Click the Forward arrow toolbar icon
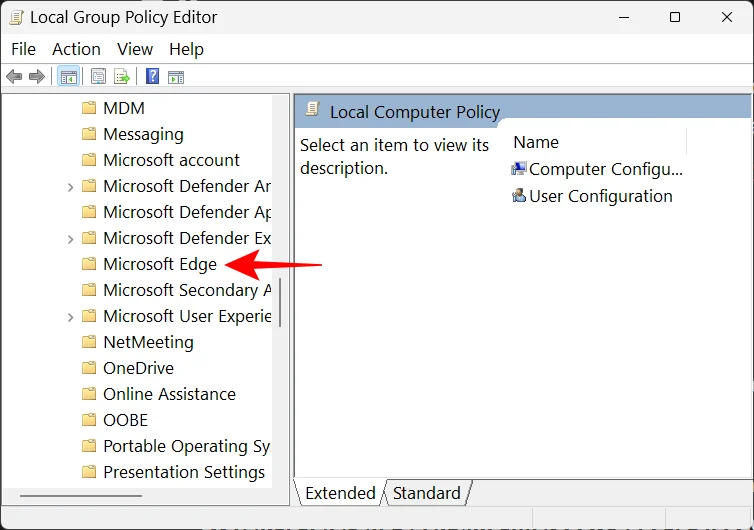Viewport: 754px width, 530px height. (37, 76)
